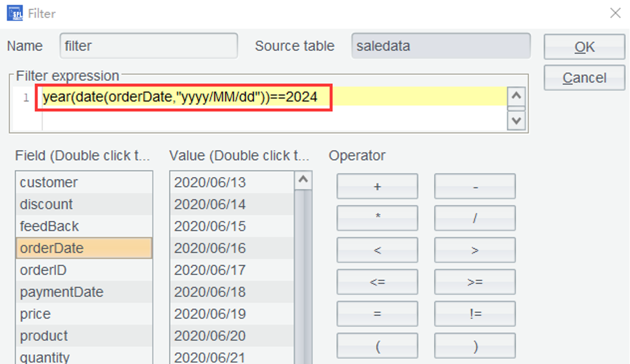Pick the value 2020/06/13

point(232,183)
